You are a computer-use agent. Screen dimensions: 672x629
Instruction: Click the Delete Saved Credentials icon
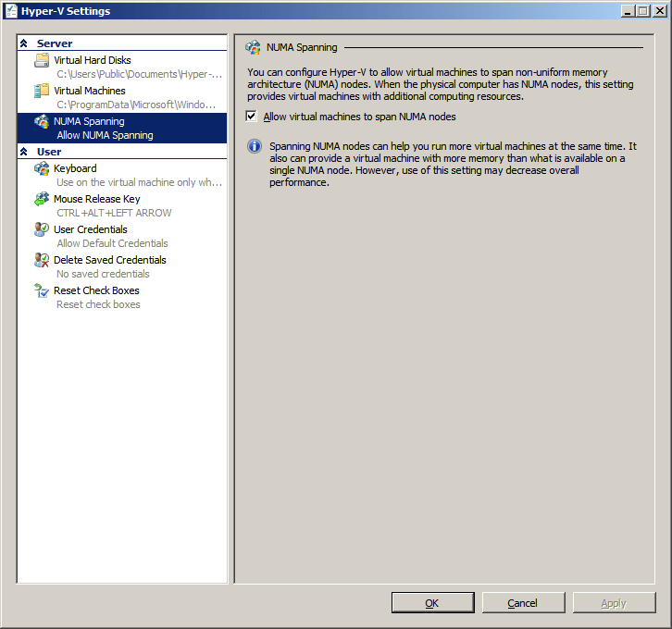tap(42, 260)
